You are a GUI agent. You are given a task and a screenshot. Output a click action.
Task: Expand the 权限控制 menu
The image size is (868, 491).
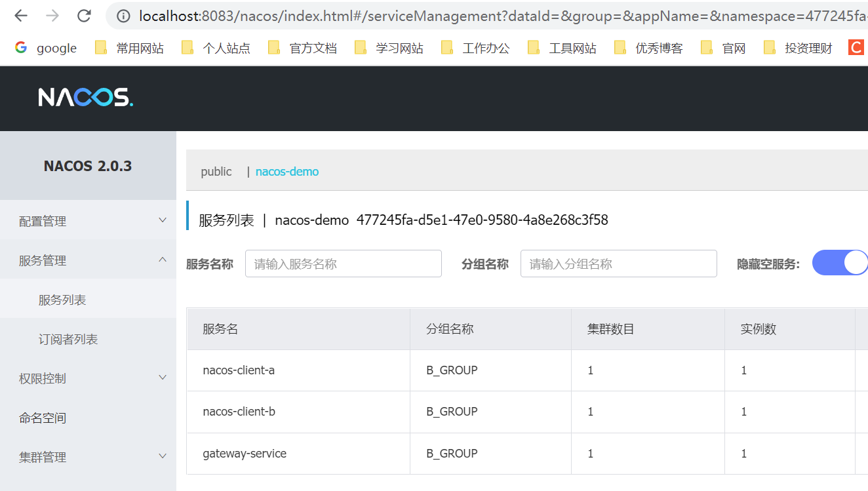click(x=88, y=378)
